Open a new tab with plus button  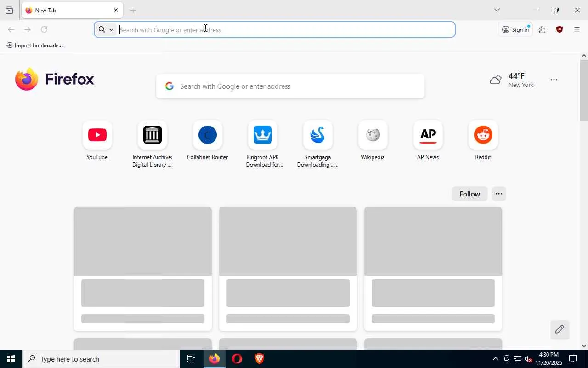pyautogui.click(x=133, y=10)
